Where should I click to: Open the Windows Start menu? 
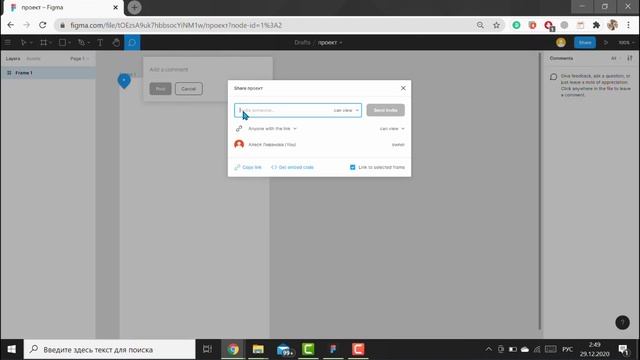click(11, 349)
